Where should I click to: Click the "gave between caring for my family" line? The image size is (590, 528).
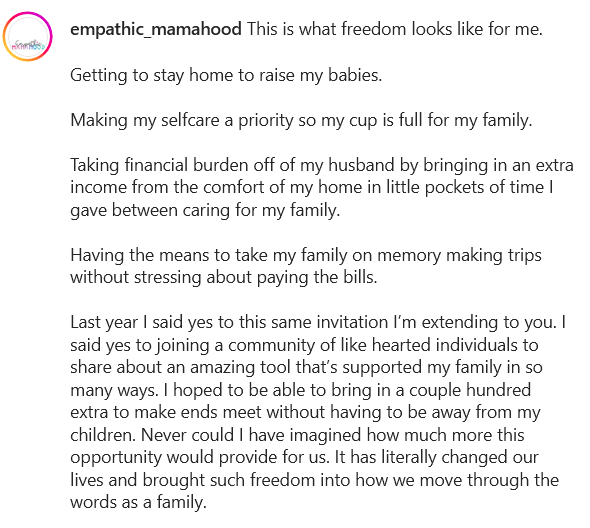(x=205, y=210)
